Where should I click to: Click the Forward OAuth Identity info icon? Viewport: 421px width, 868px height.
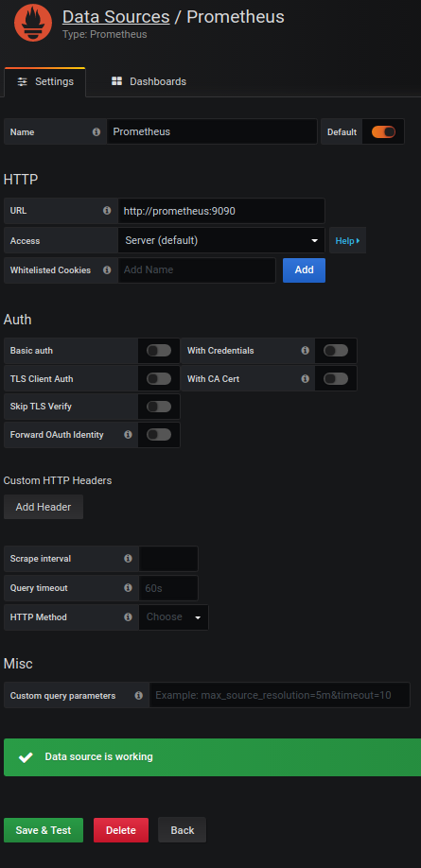coord(128,435)
